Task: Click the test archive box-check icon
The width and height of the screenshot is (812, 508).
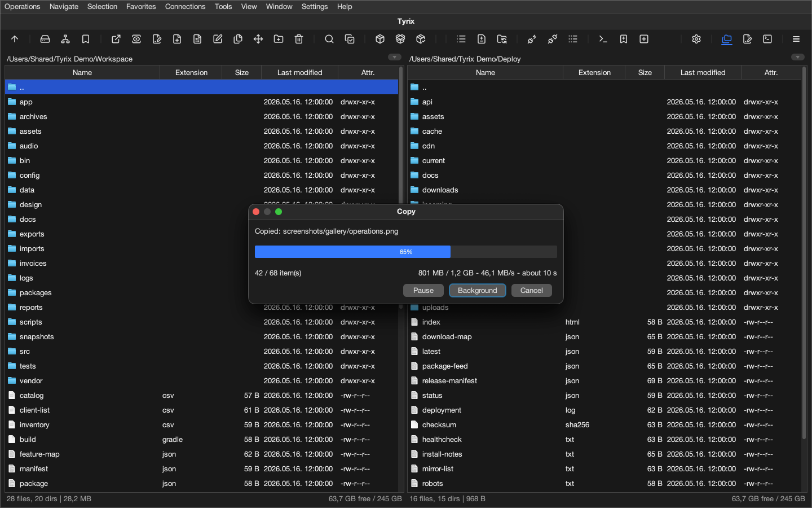Action: pyautogui.click(x=421, y=39)
